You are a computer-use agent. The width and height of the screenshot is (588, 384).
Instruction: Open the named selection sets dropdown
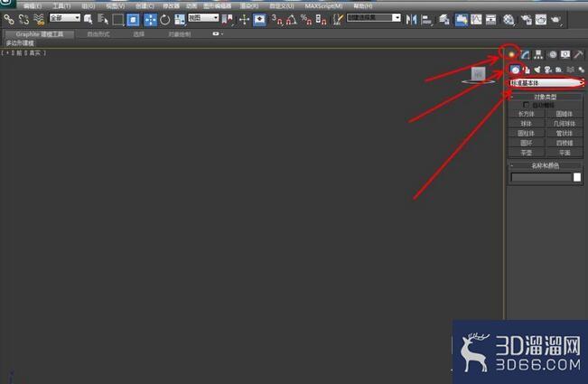click(x=374, y=18)
